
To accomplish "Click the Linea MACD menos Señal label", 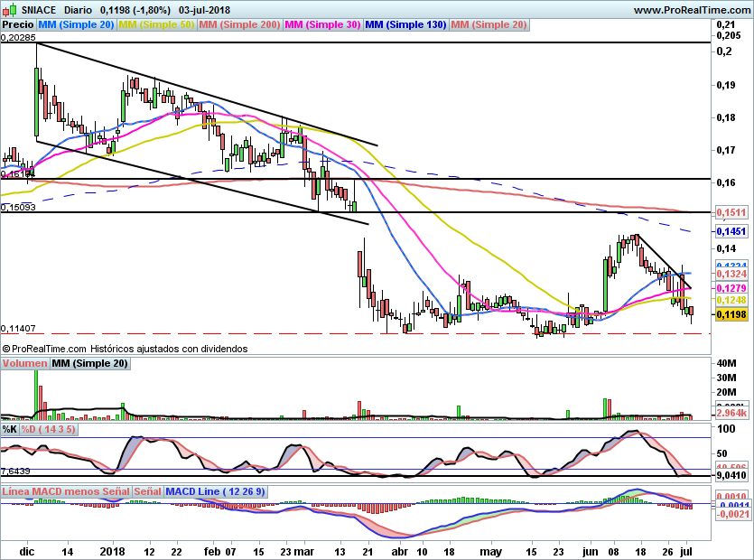I will pos(65,490).
